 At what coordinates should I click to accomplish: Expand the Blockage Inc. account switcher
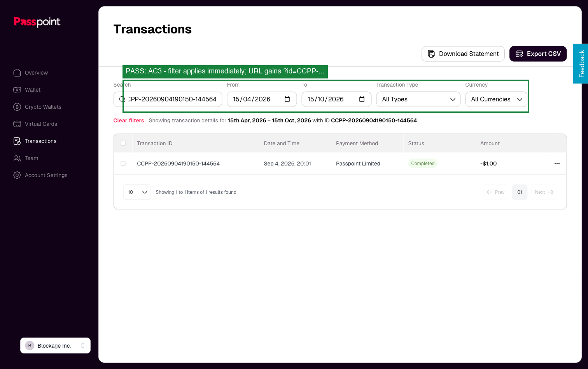click(56, 346)
